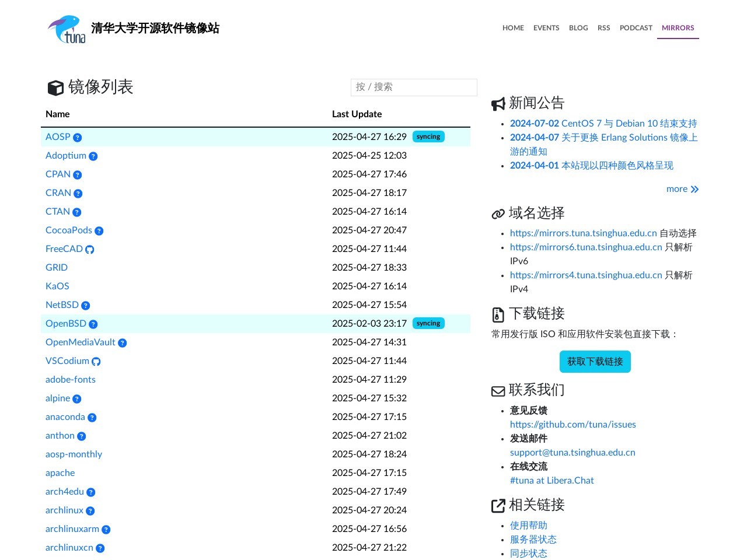Click the syncing badge on OpenBSD row
The height and width of the screenshot is (560, 747).
428,323
